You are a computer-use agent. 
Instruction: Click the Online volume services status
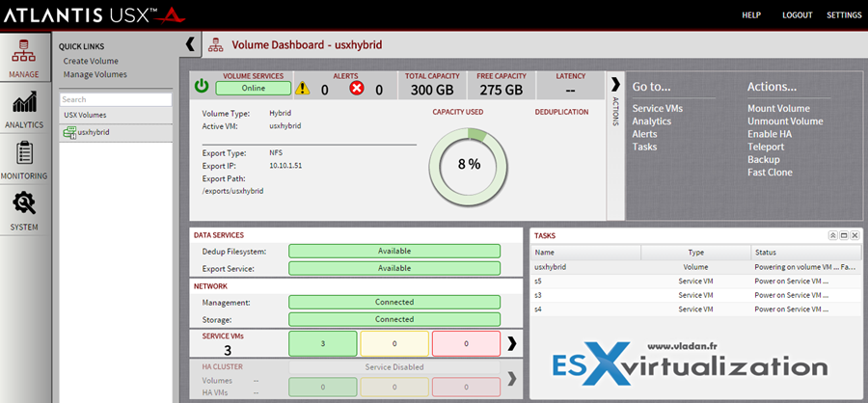253,88
